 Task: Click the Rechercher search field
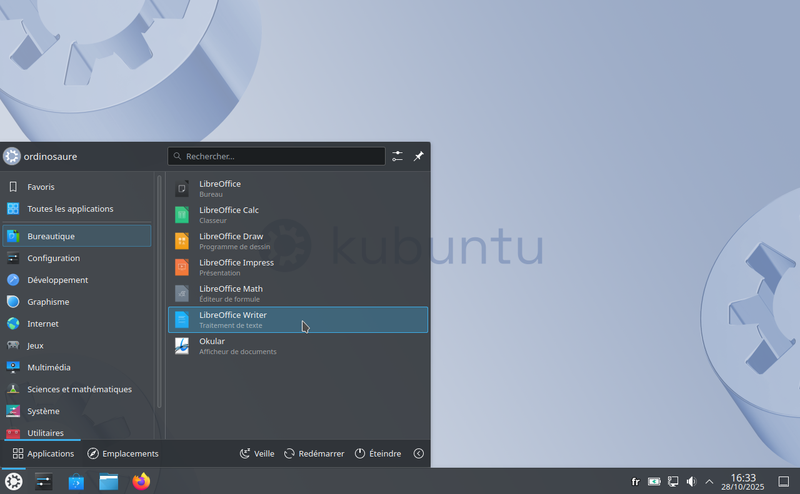click(277, 156)
